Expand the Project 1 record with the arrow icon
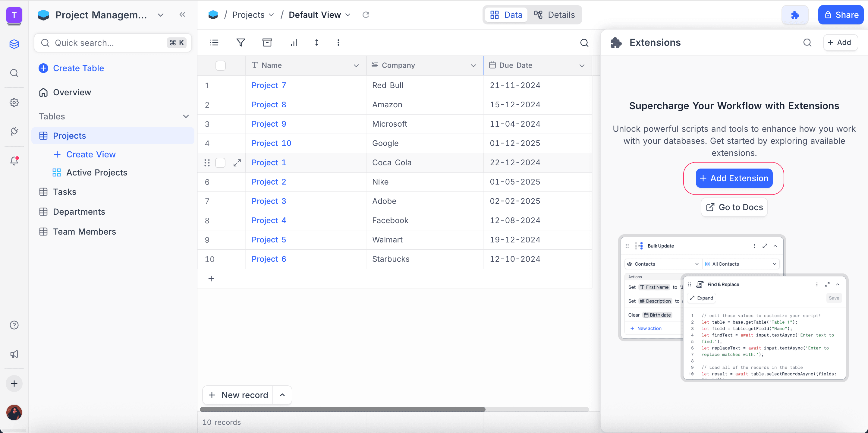The width and height of the screenshot is (868, 433). (237, 163)
